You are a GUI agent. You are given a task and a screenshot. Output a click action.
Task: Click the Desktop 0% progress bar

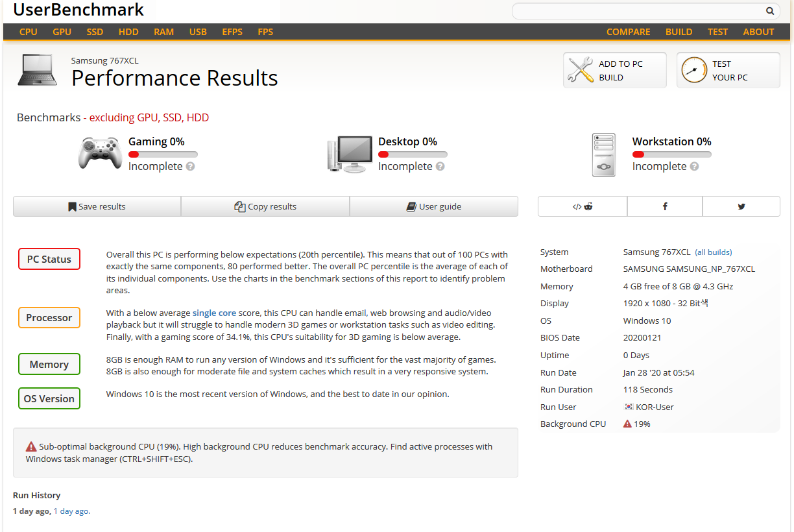tap(413, 154)
